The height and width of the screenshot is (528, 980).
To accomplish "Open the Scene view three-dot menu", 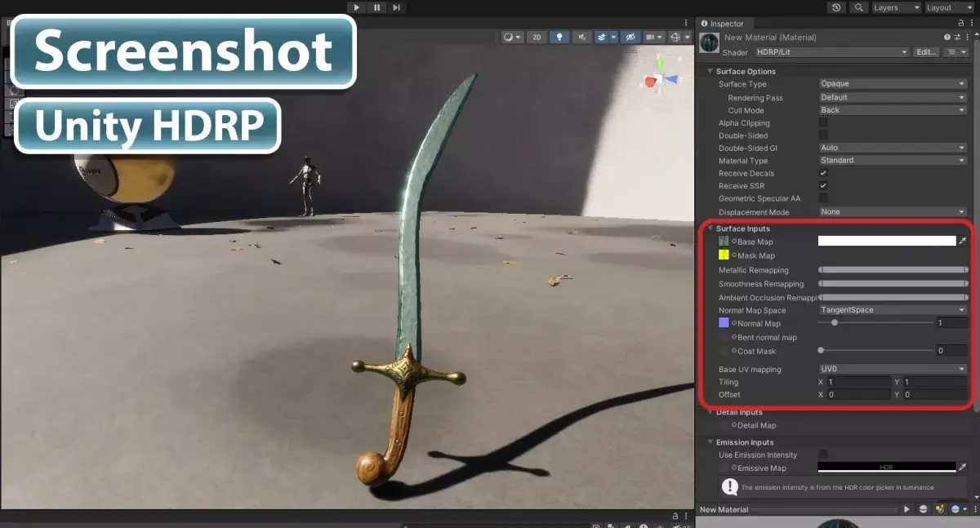I will pyautogui.click(x=686, y=23).
